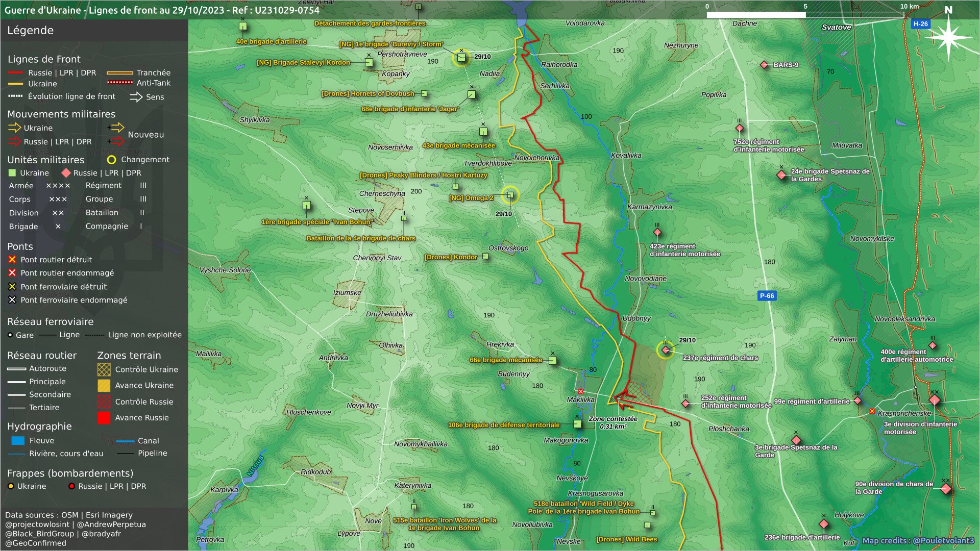This screenshot has width=980, height=551.
Task: Click the Pont routier détruit legend icon
Action: point(12,260)
